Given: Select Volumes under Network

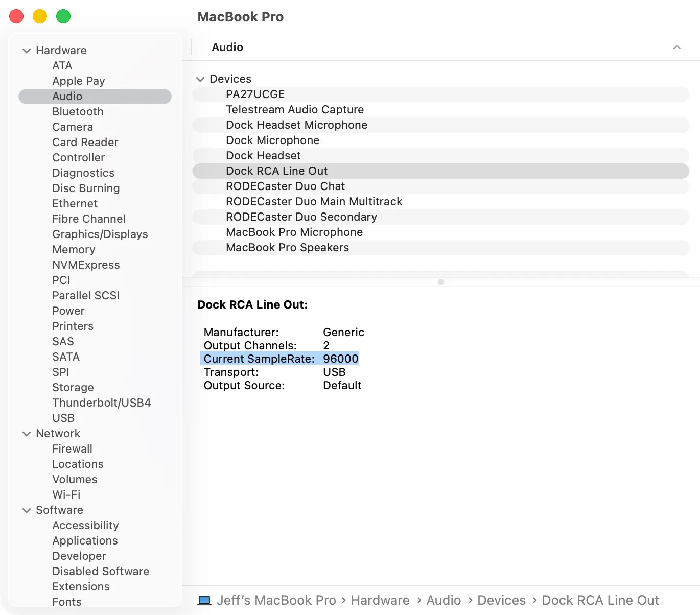Looking at the screenshot, I should [x=75, y=480].
